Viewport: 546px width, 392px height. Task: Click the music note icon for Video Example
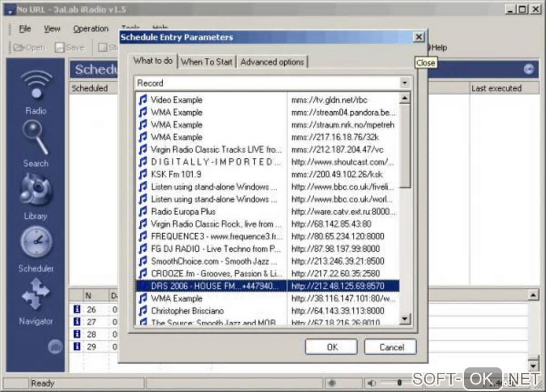(143, 100)
